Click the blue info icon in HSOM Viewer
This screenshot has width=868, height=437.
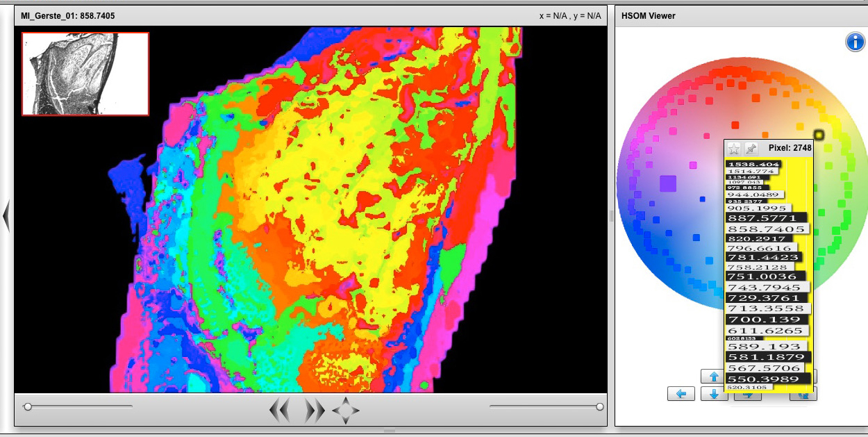[855, 42]
